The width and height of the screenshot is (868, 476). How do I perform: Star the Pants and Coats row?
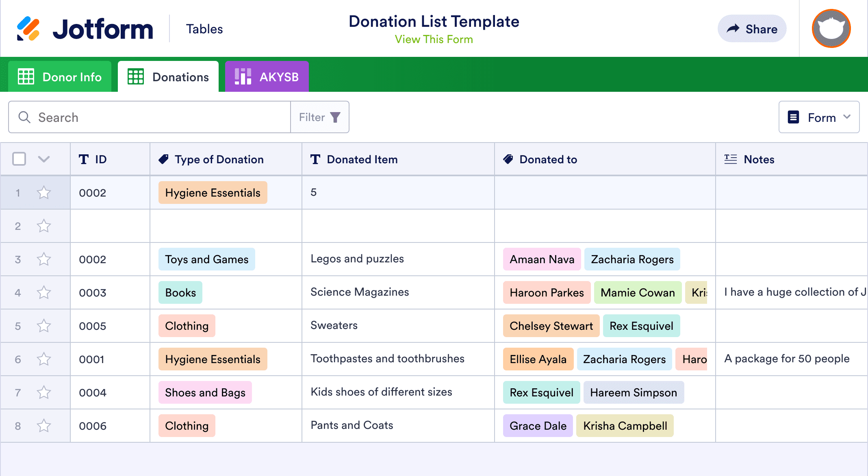tap(44, 426)
